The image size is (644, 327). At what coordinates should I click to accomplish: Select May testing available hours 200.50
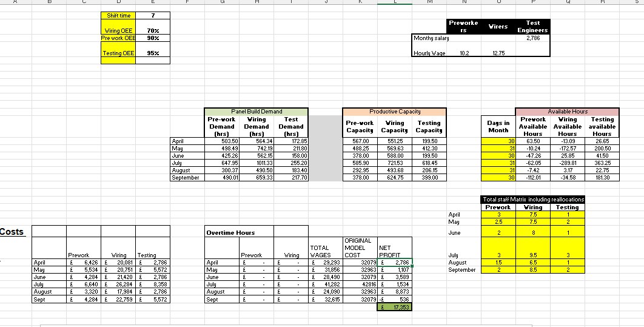[x=602, y=148]
